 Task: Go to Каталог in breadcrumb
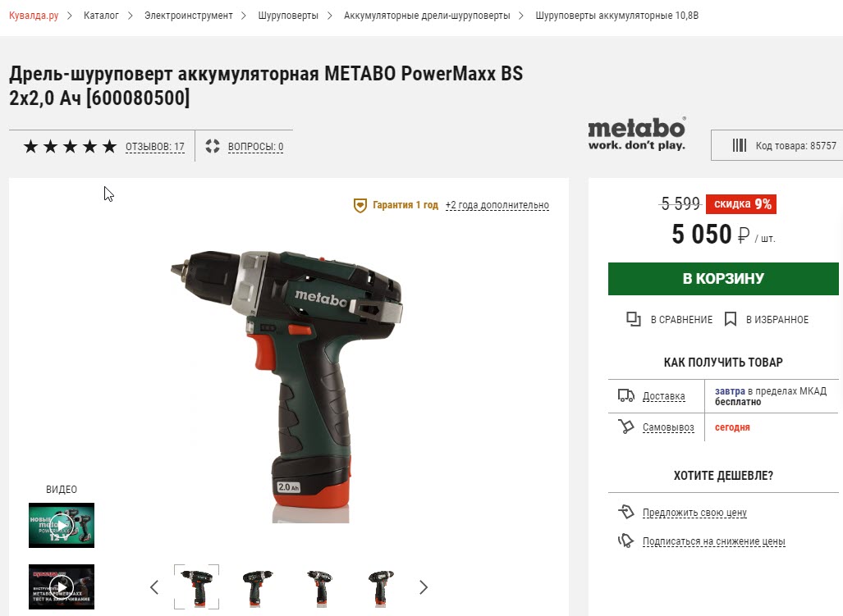pos(101,16)
